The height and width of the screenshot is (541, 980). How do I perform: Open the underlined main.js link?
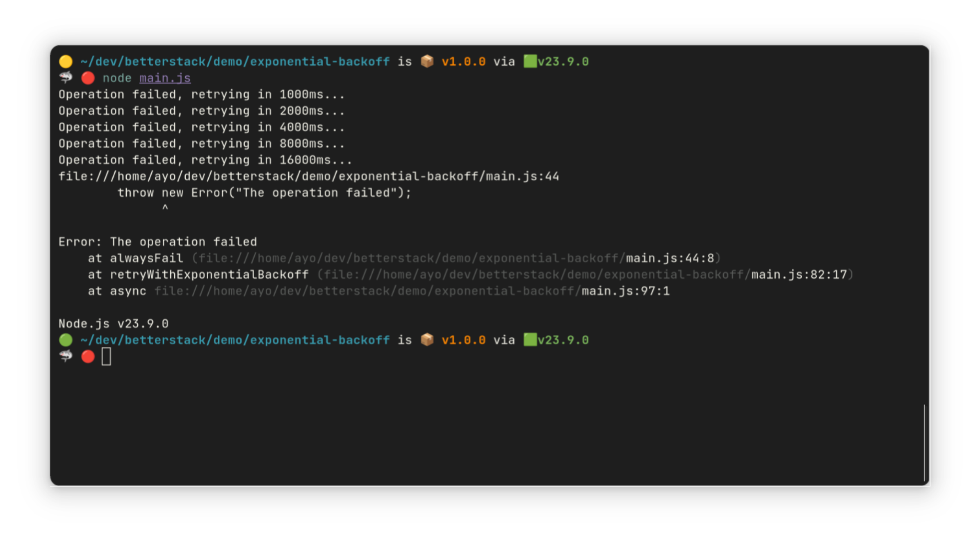pos(165,78)
